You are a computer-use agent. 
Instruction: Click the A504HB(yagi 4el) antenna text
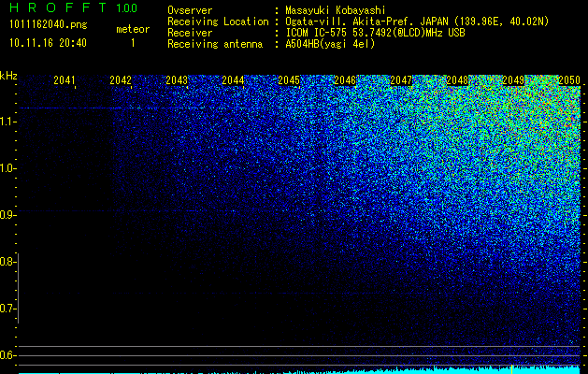click(x=330, y=44)
